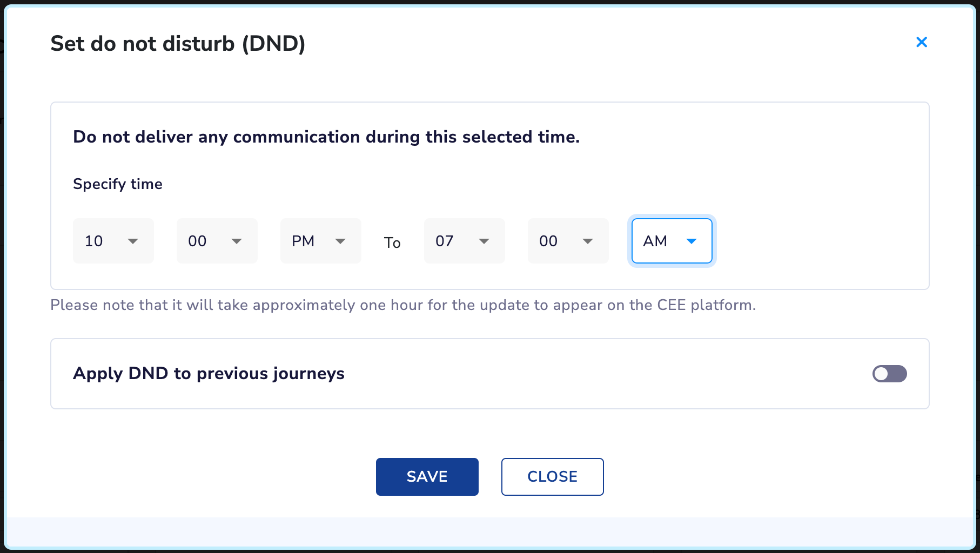Click the CLOSE button
This screenshot has width=980, height=553.
(553, 477)
